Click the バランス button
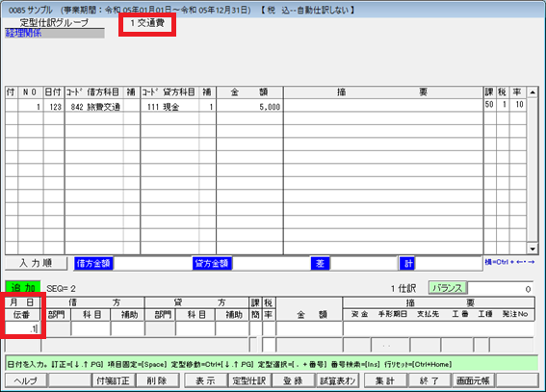This screenshot has width=546, height=392. click(448, 288)
